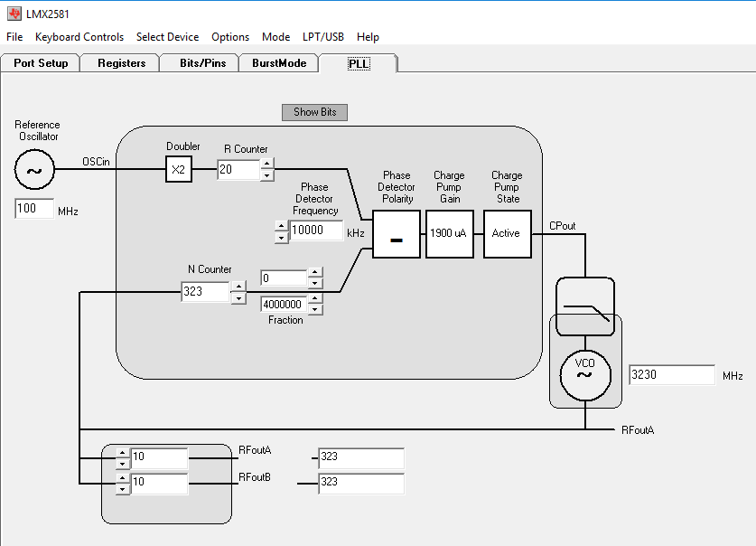Increase N Counter with up arrow
Image resolution: width=756 pixels, height=546 pixels.
click(238, 287)
